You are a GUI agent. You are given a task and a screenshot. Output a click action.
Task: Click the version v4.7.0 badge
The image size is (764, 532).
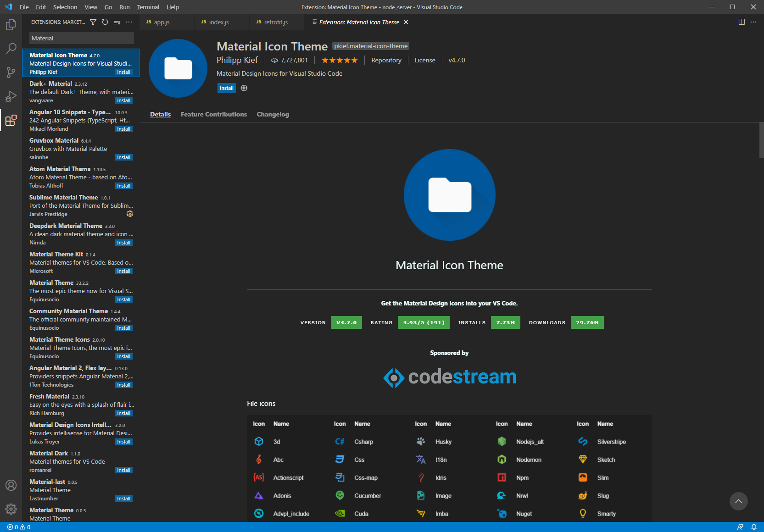coord(346,322)
